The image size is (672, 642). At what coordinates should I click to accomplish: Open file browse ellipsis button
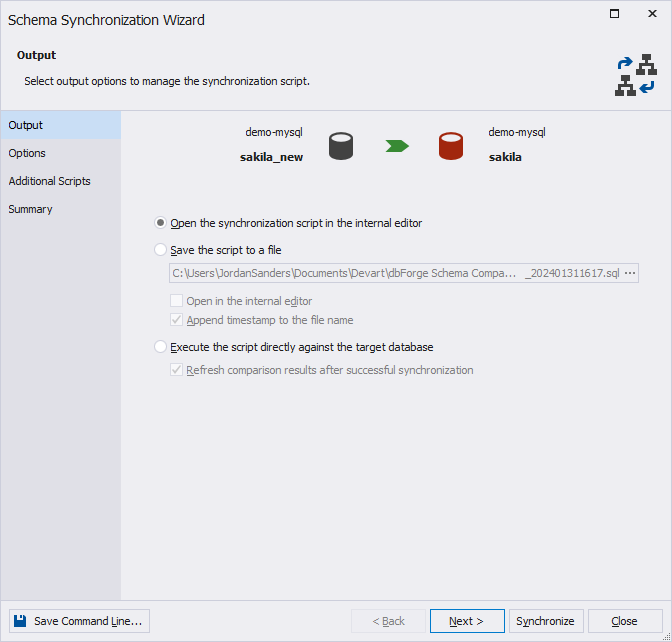[630, 273]
